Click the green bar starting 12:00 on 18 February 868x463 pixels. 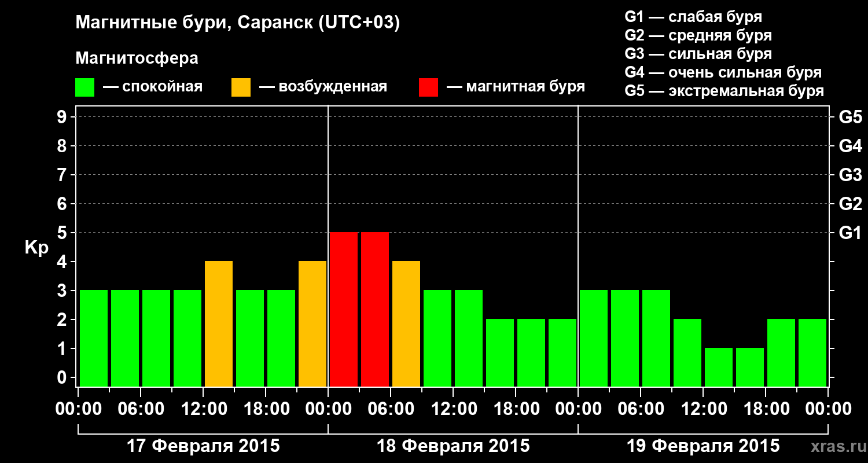click(469, 338)
